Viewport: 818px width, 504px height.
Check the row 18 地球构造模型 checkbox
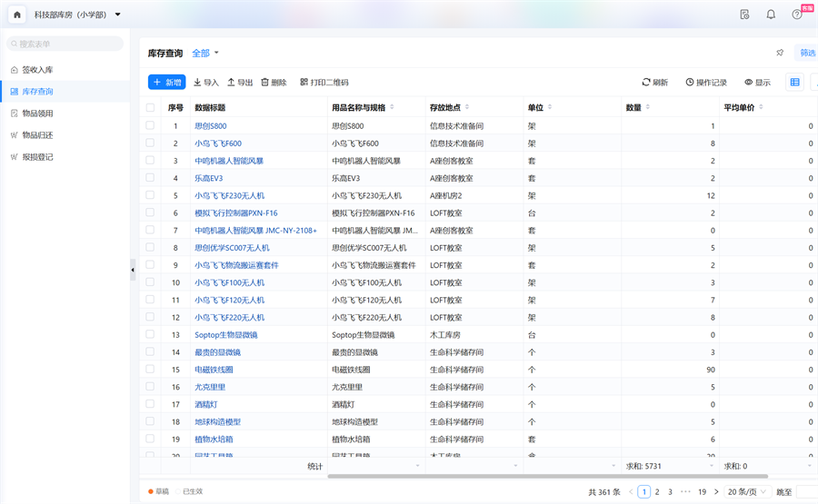150,421
